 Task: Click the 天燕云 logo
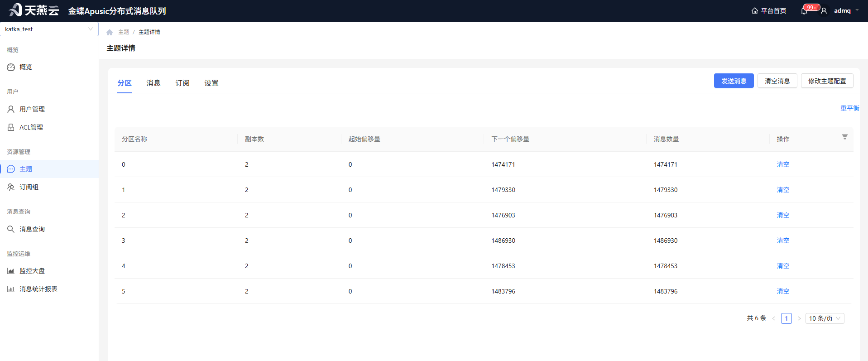[34, 10]
